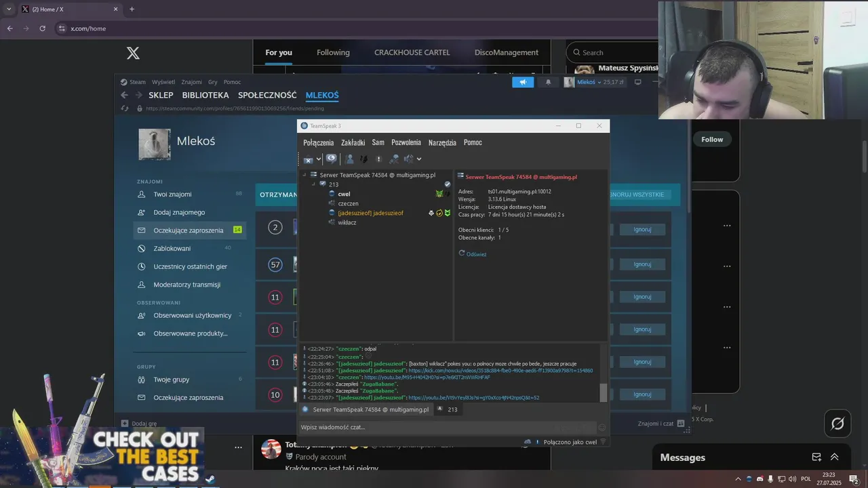Click the exclamation mark icon in TeamSpeak toolbar

coord(379,159)
